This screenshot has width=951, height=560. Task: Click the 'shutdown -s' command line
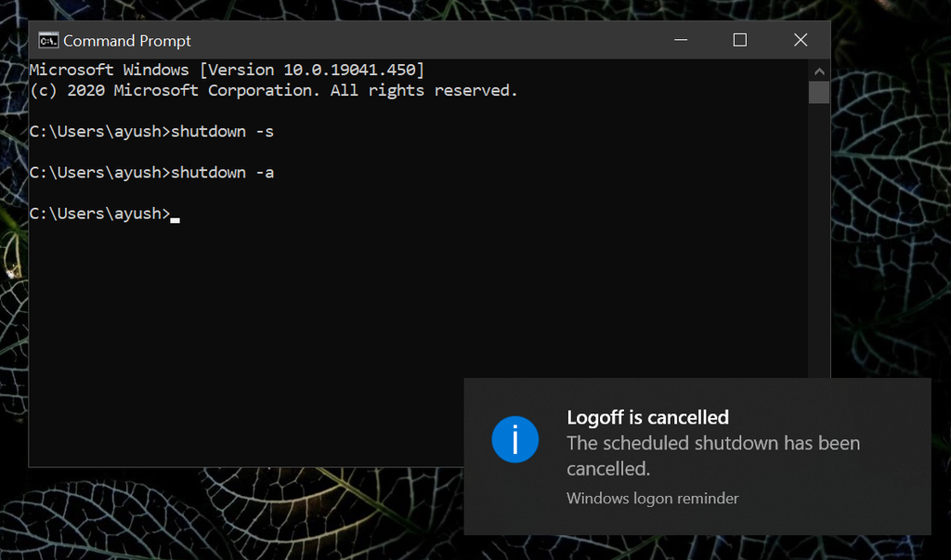151,132
